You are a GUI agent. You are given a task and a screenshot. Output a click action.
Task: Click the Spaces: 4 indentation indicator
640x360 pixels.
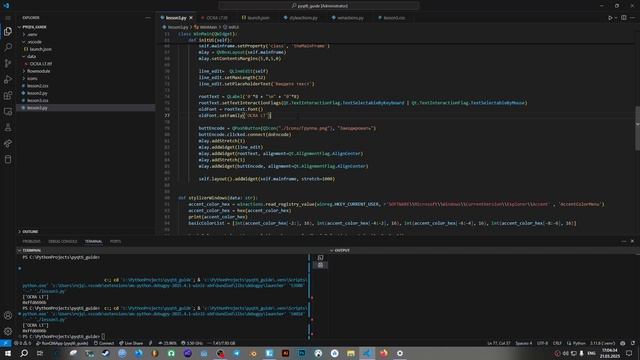[523, 343]
